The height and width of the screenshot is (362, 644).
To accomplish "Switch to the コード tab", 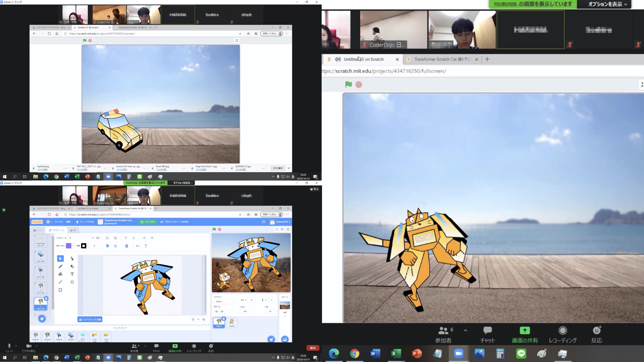I will (x=38, y=230).
